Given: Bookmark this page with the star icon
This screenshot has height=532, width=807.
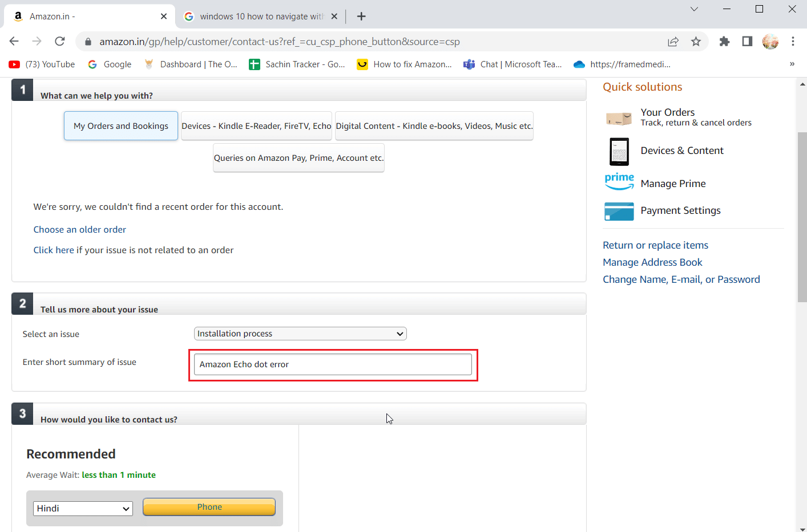Looking at the screenshot, I should click(x=696, y=42).
